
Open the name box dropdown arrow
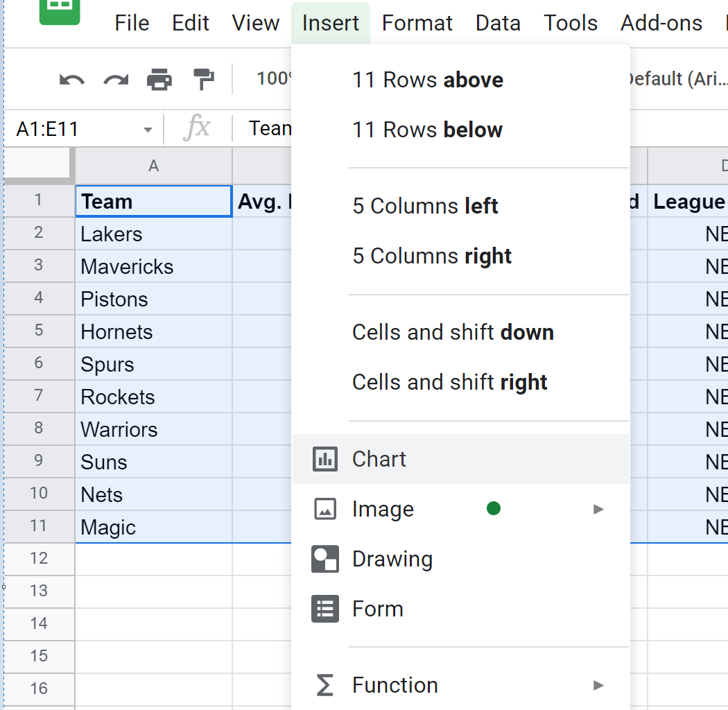pos(147,129)
